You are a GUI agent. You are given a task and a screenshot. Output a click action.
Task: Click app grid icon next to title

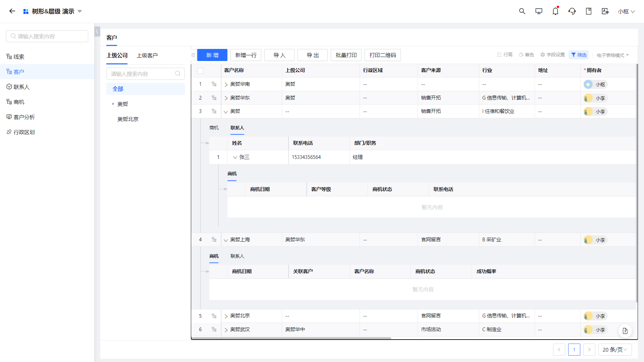coord(26,11)
